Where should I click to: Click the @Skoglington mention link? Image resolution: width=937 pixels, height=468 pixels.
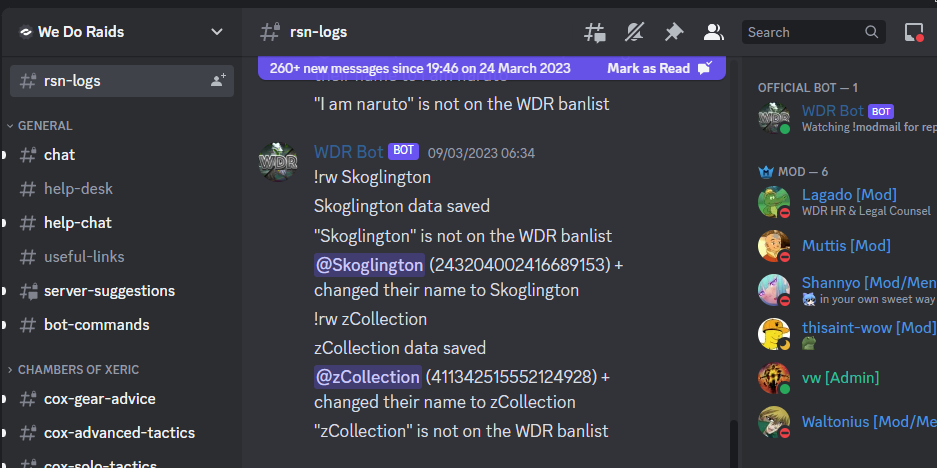tap(369, 265)
